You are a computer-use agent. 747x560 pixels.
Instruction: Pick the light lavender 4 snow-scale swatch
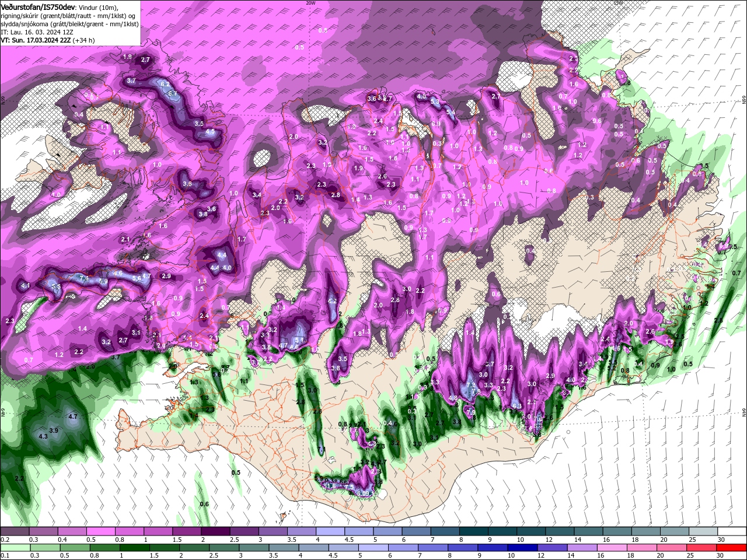330,531
